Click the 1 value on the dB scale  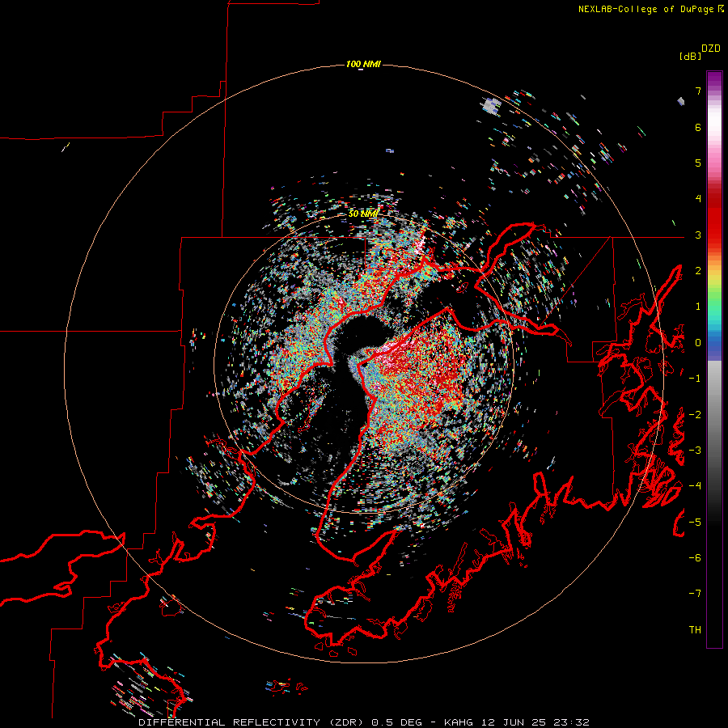698,307
